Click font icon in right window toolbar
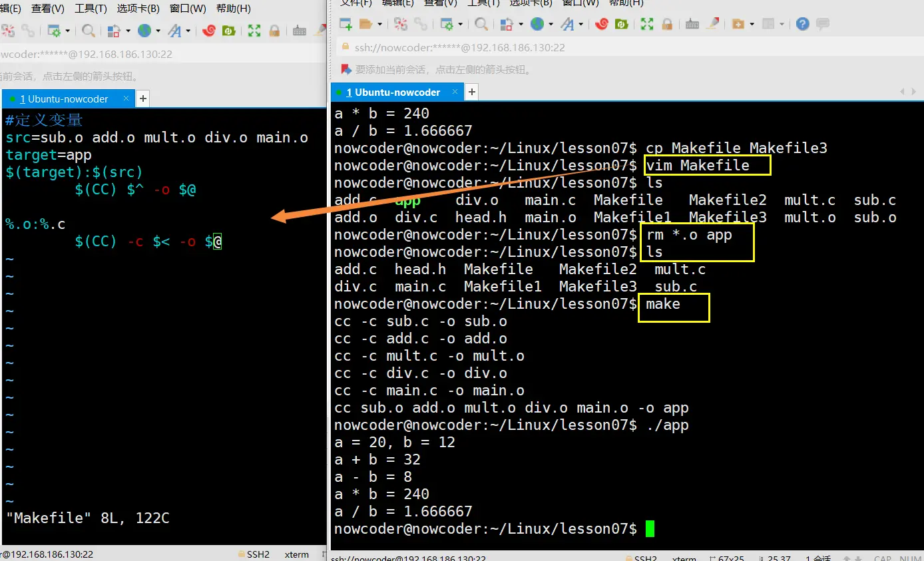 point(567,24)
